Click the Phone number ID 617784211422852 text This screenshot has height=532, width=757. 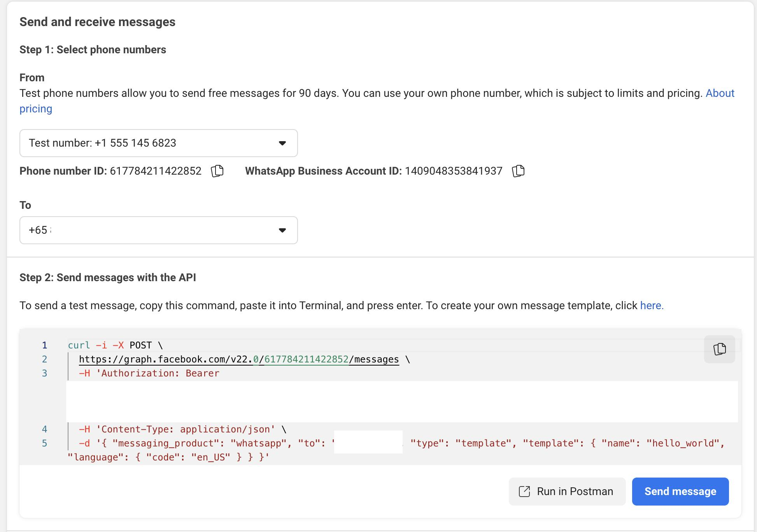coord(156,171)
